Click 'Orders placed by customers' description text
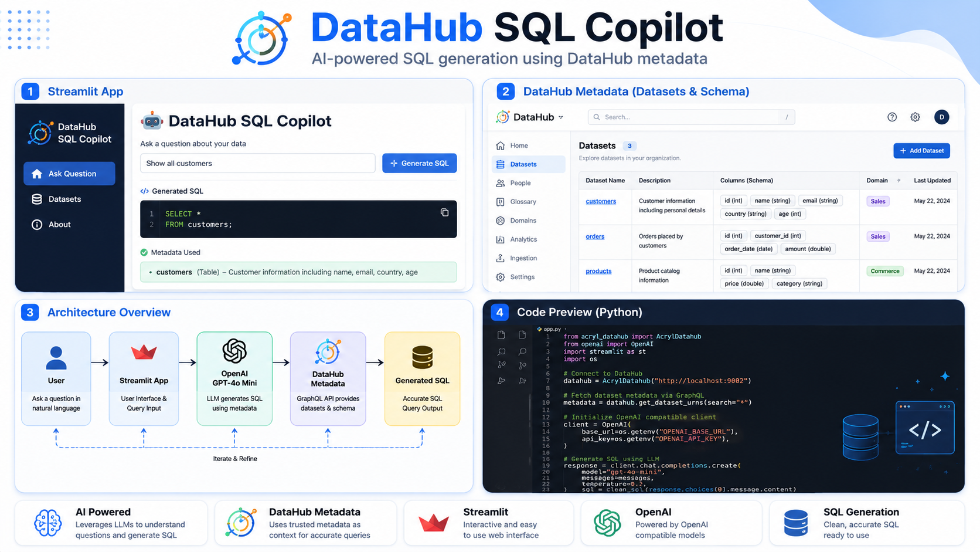Image resolution: width=980 pixels, height=552 pixels. pyautogui.click(x=661, y=241)
